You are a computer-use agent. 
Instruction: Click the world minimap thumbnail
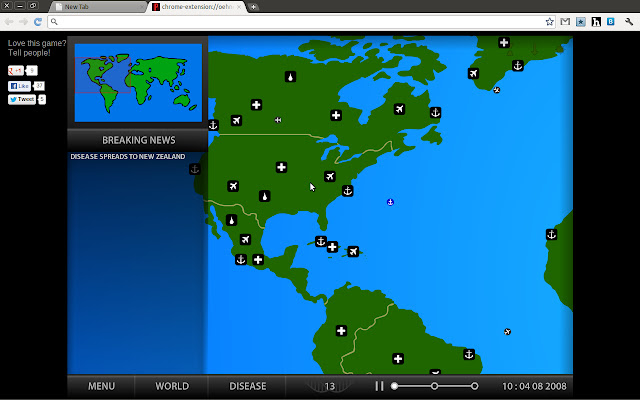(x=138, y=83)
